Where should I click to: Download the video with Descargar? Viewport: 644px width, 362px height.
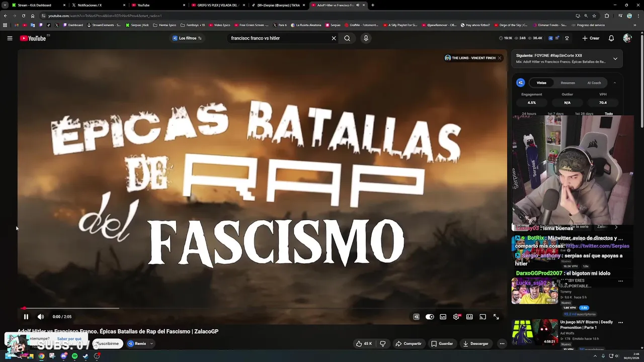(x=476, y=344)
